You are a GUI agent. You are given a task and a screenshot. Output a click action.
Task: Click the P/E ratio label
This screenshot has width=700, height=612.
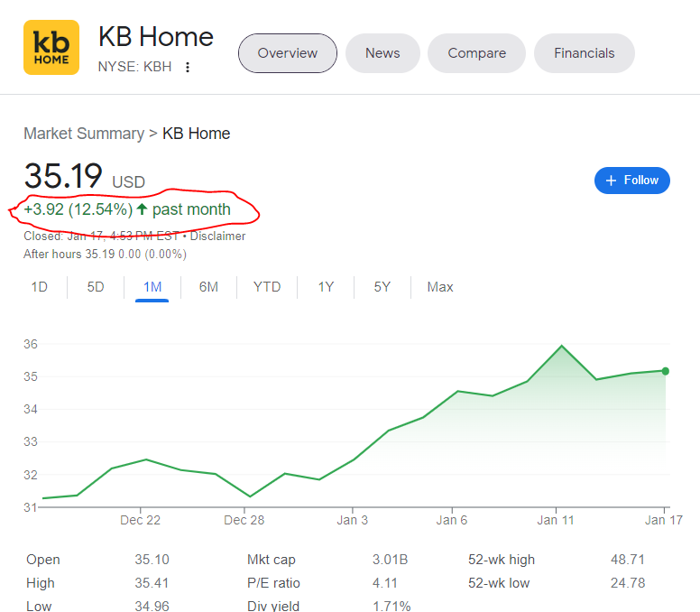tap(273, 583)
